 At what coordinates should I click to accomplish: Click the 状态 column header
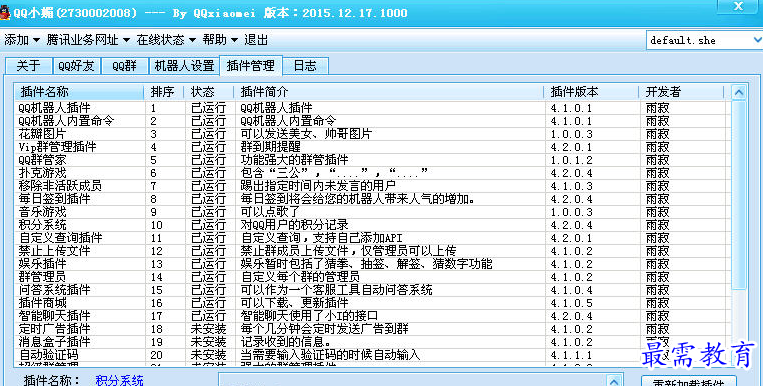click(208, 92)
